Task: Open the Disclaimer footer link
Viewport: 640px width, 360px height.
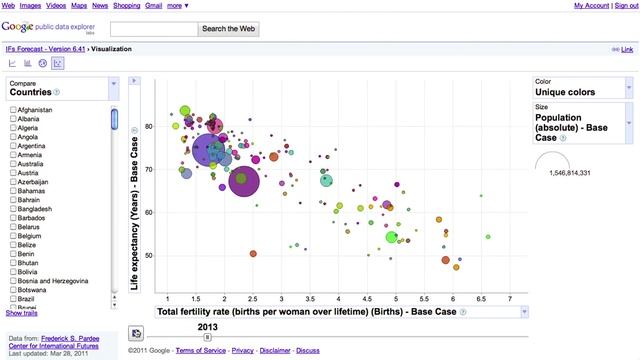Action: pos(275,351)
